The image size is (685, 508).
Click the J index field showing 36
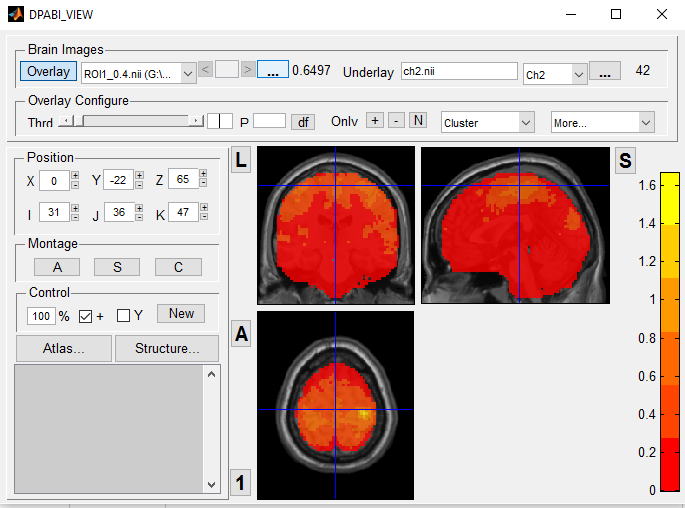pos(119,212)
